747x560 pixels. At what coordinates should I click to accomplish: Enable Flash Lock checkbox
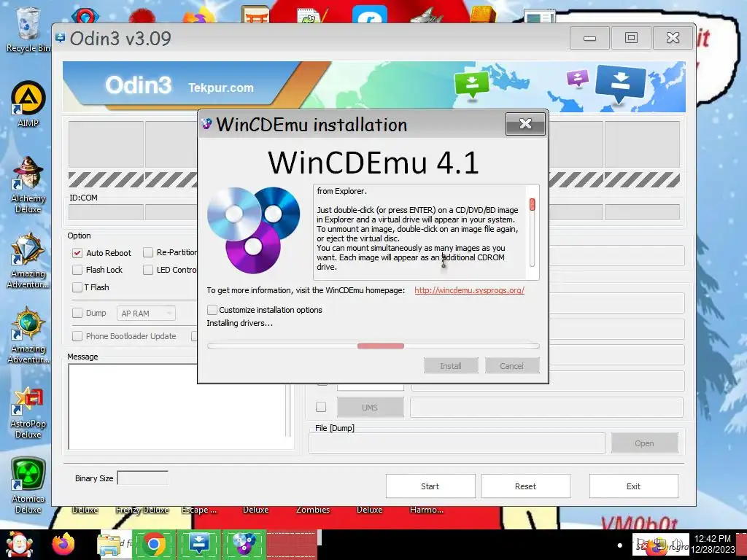pyautogui.click(x=77, y=270)
